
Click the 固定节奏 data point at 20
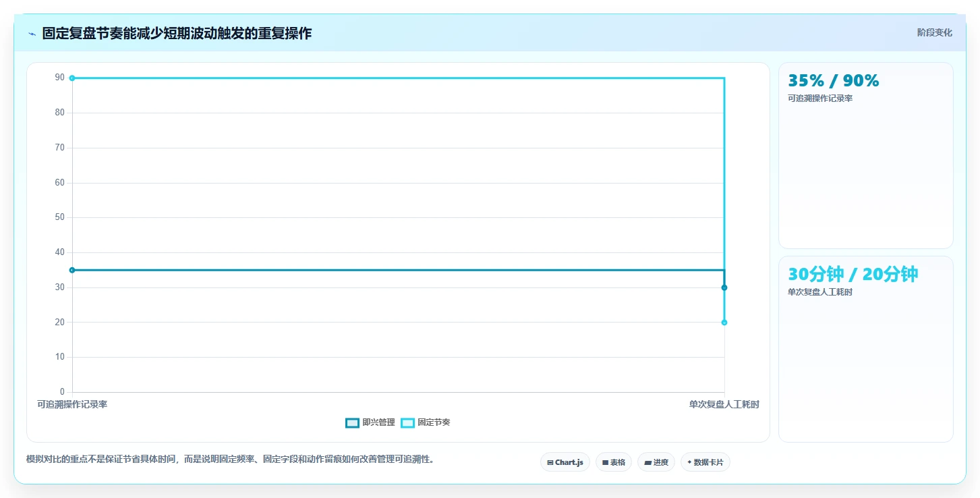click(724, 323)
